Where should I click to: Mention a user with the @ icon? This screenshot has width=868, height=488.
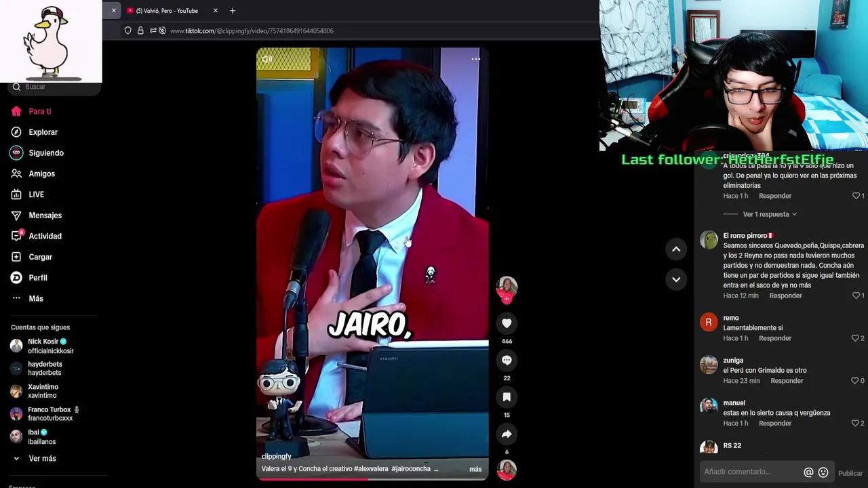(808, 472)
